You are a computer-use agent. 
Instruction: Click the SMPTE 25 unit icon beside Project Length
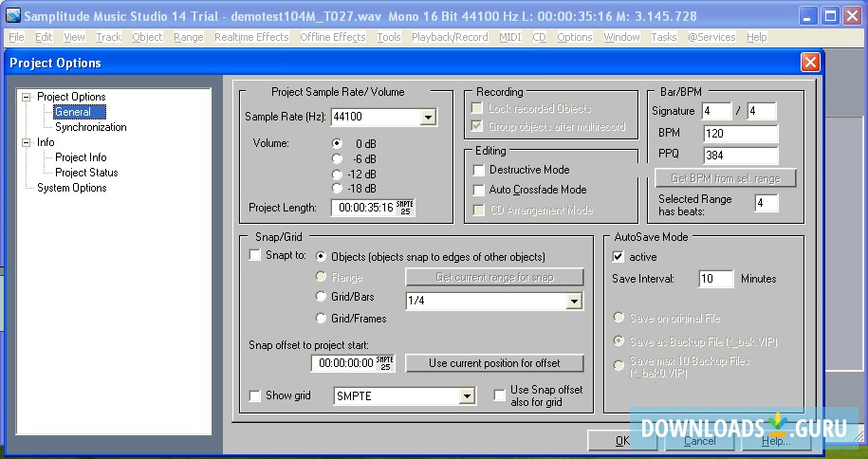tap(405, 208)
